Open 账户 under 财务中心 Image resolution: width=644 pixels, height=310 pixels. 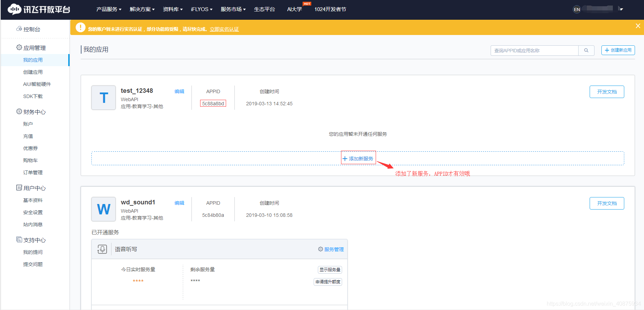click(x=28, y=124)
